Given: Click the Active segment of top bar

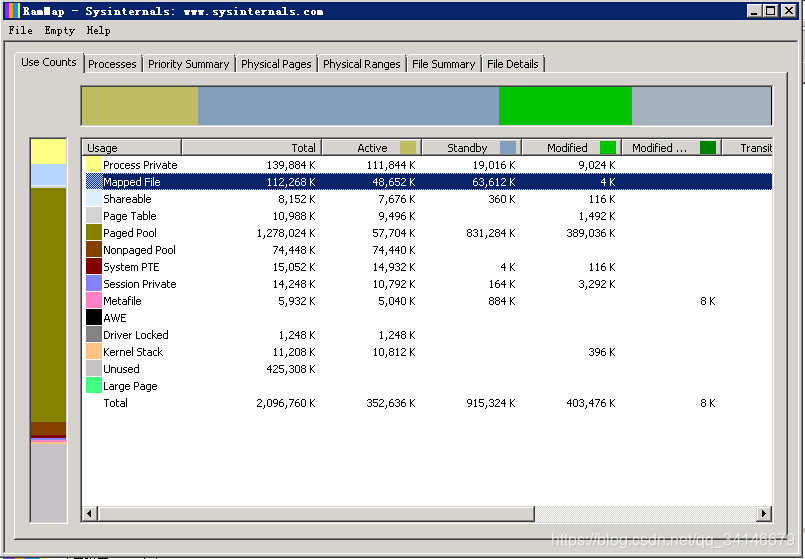Looking at the screenshot, I should pos(140,106).
